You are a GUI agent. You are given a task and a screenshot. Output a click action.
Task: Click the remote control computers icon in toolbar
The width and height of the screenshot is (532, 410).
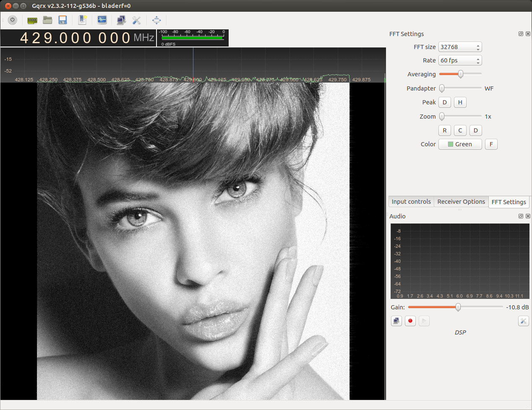(x=121, y=20)
